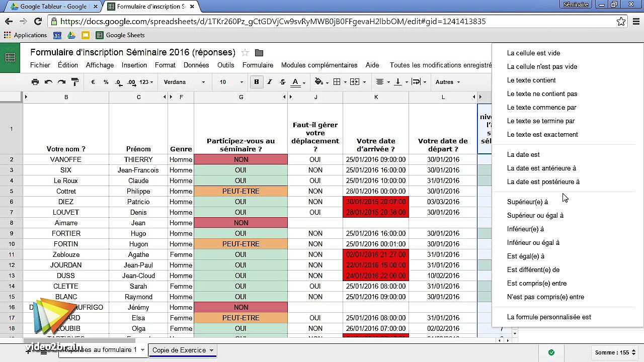The width and height of the screenshot is (644, 362).
Task: Toggle strikethrough formatting
Action: coord(283,82)
